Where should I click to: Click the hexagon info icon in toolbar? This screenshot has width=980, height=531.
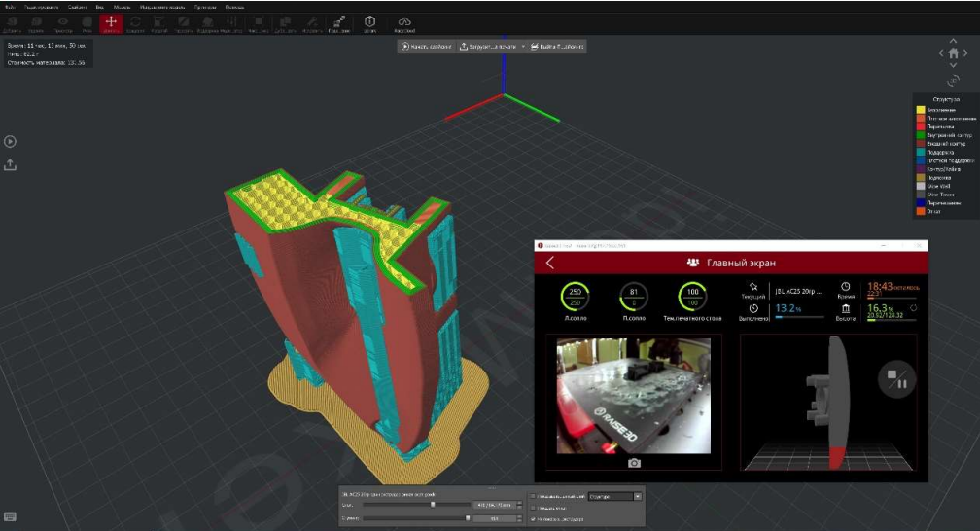369,23
